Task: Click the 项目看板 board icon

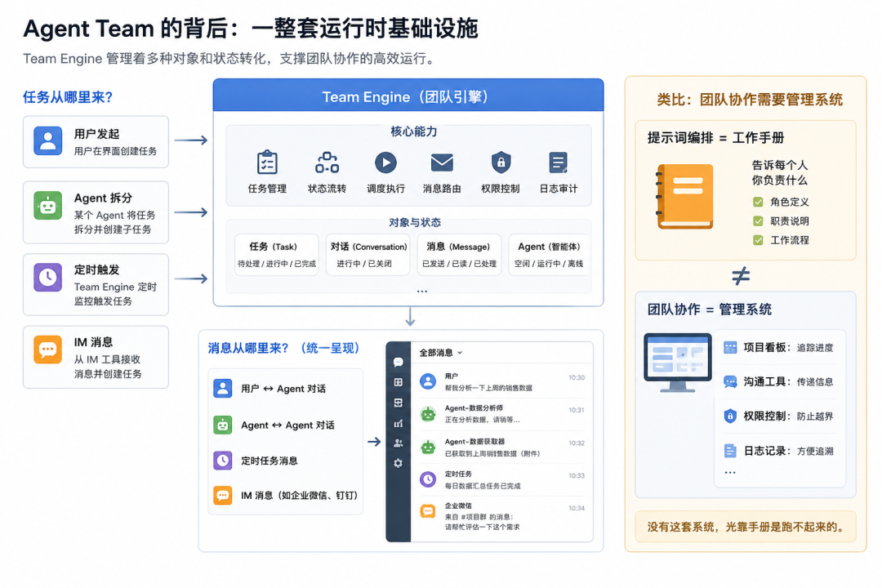Action: (x=730, y=348)
